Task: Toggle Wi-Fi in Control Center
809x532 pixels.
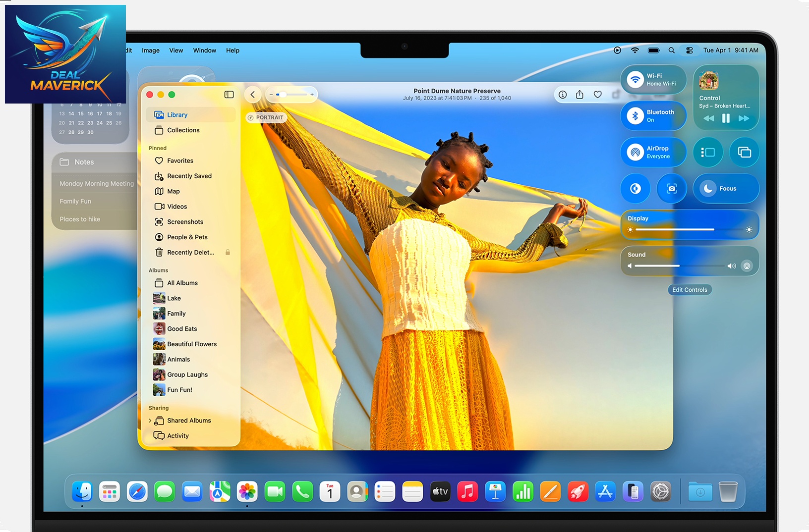Action: click(x=636, y=80)
